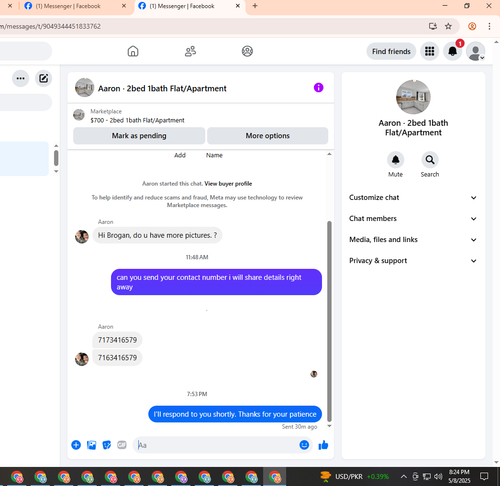Viewport: 500px width, 486px height.
Task: Click into the Aa message input field
Action: (217, 445)
